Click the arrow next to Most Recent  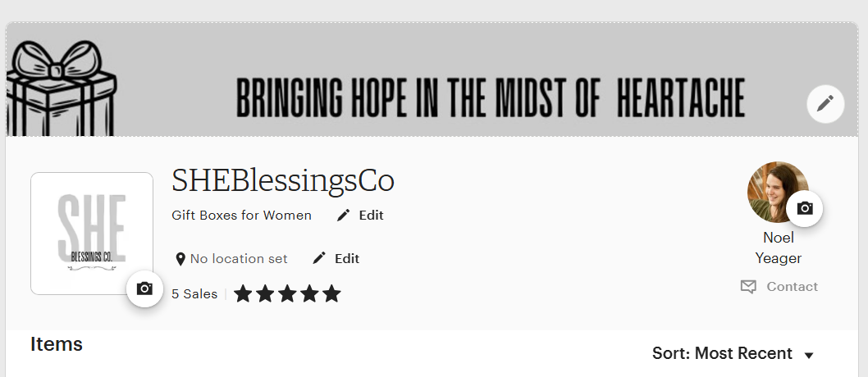tap(809, 355)
